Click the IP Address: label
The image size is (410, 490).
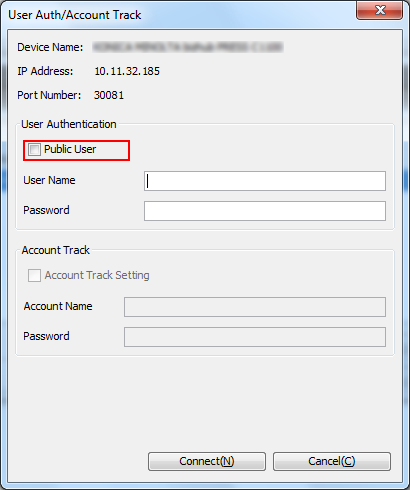point(45,71)
